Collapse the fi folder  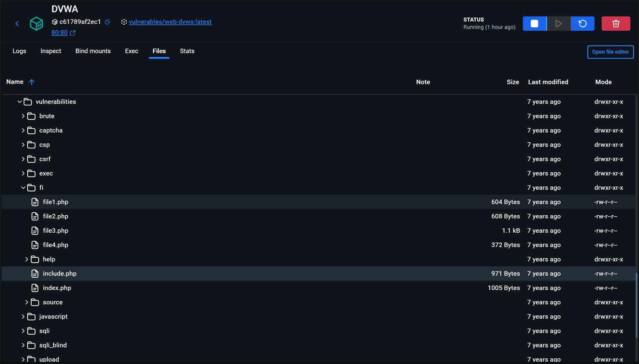pos(23,188)
